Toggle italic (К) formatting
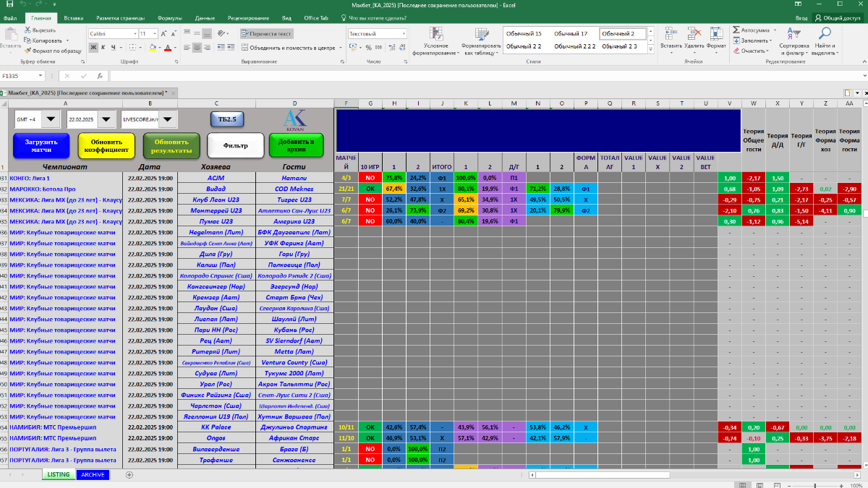This screenshot has width=868, height=488. (x=103, y=47)
